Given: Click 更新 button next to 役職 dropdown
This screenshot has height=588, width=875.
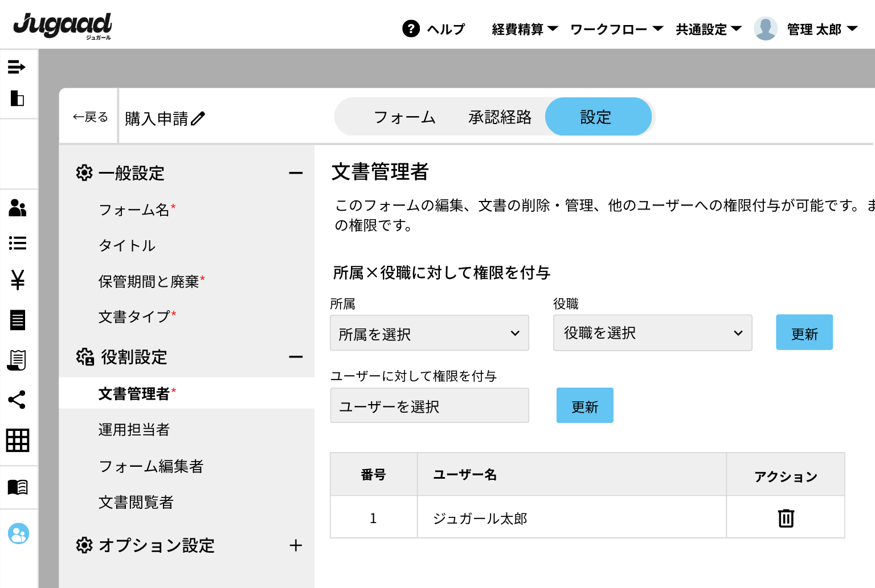Looking at the screenshot, I should (x=804, y=332).
